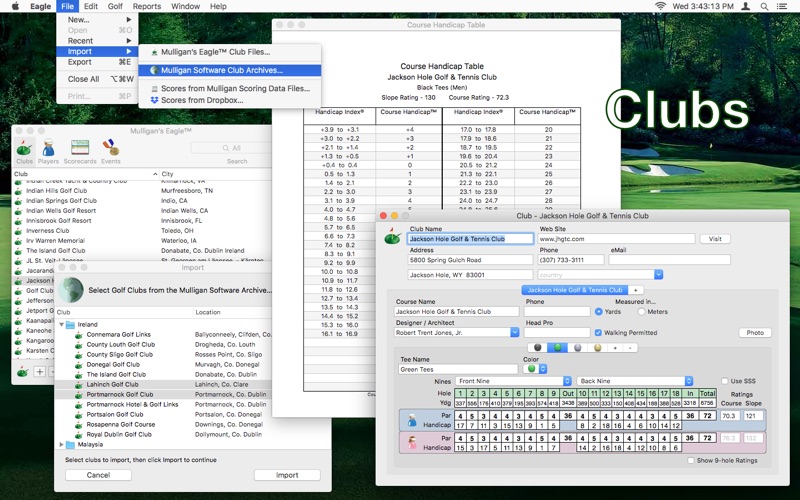Open the Front Nine dropdown
800x500 pixels.
point(514,381)
